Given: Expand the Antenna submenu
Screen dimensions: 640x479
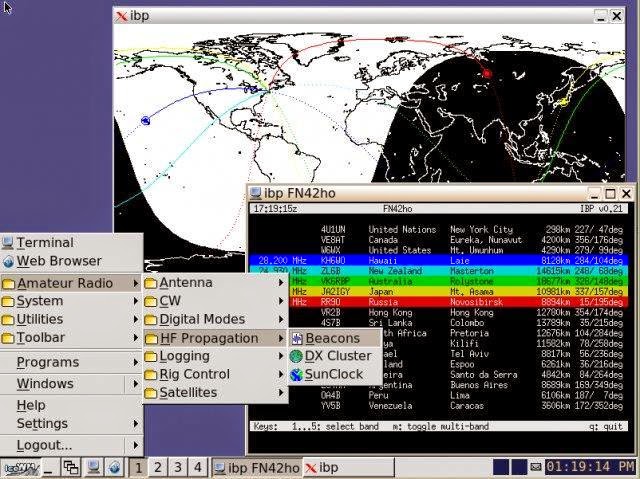Looking at the screenshot, I should click(215, 283).
